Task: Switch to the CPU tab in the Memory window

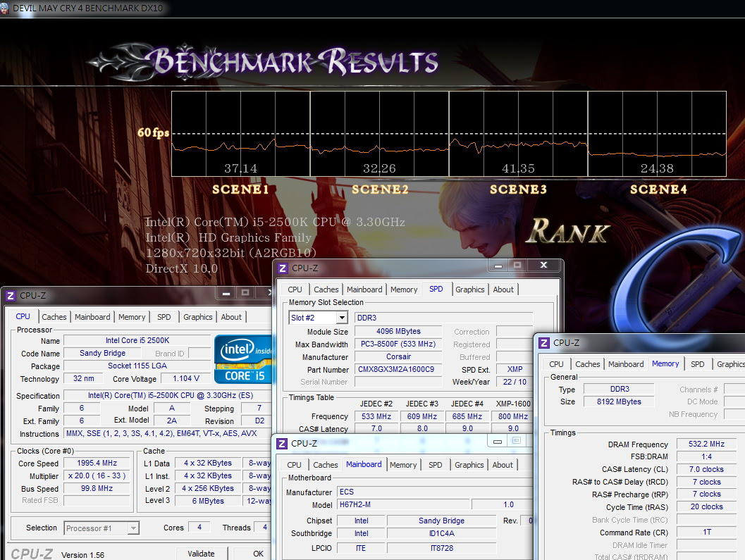Action: point(556,364)
